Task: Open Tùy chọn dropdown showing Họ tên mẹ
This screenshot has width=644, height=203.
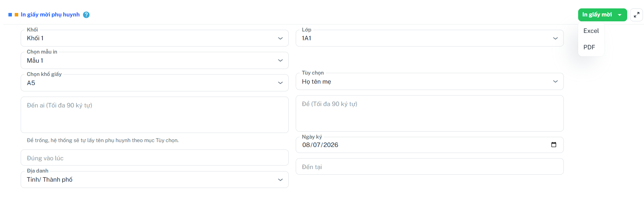Action: point(430,82)
